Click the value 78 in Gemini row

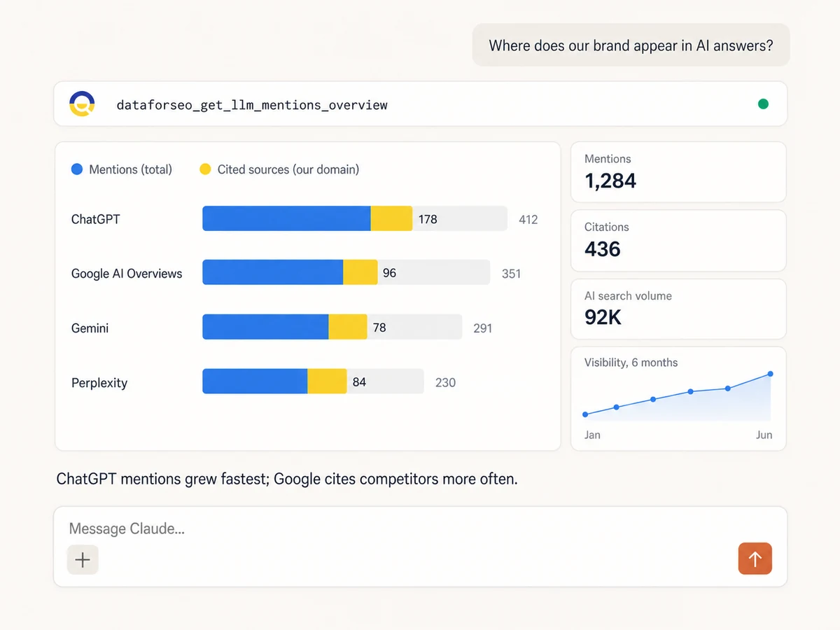(379, 328)
